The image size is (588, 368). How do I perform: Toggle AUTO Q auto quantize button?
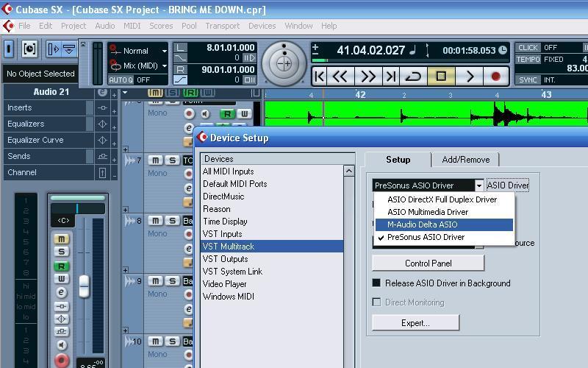(121, 79)
